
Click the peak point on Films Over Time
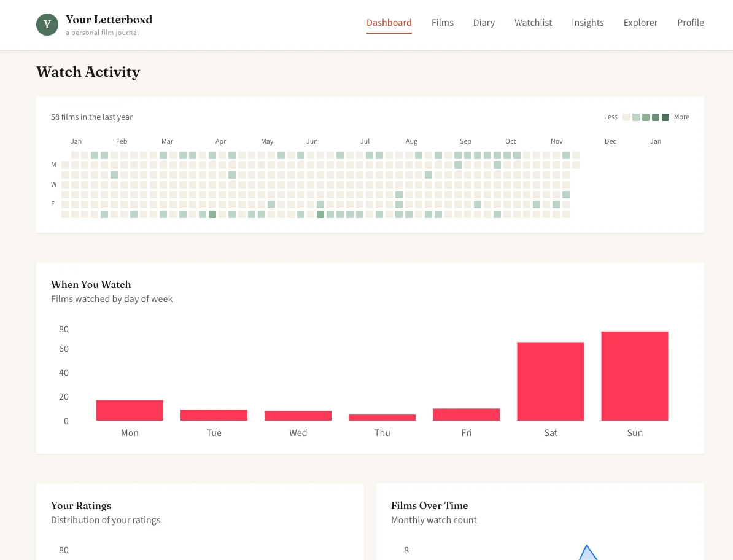tap(588, 546)
